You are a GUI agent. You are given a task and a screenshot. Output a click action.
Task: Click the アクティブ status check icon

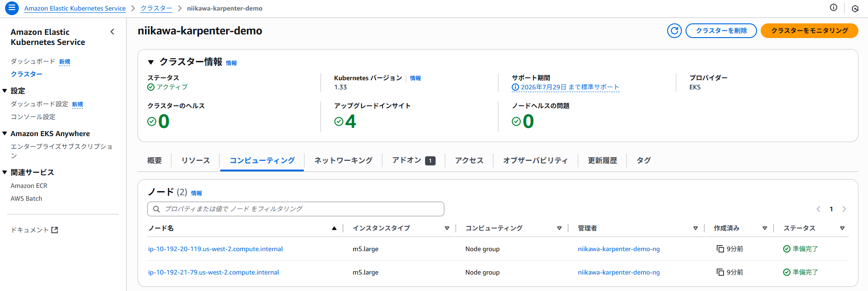coord(151,87)
